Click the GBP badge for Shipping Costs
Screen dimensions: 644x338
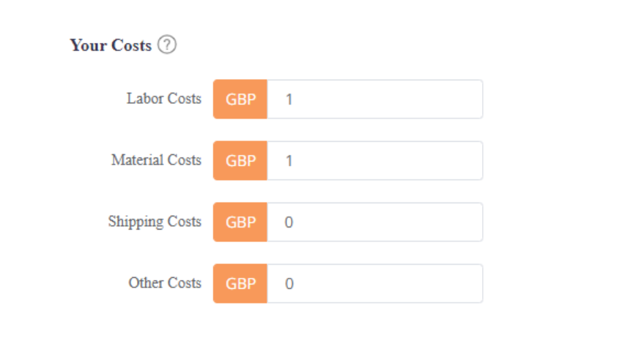point(240,222)
